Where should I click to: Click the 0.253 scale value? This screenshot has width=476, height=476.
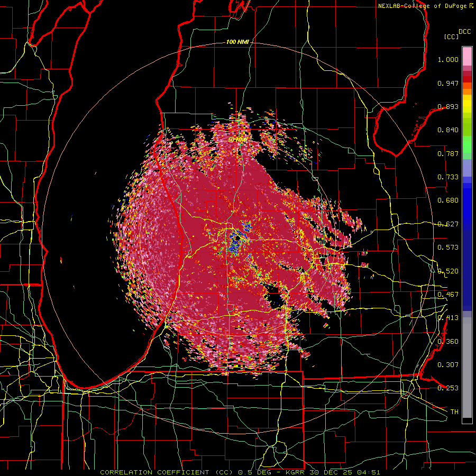click(x=448, y=388)
